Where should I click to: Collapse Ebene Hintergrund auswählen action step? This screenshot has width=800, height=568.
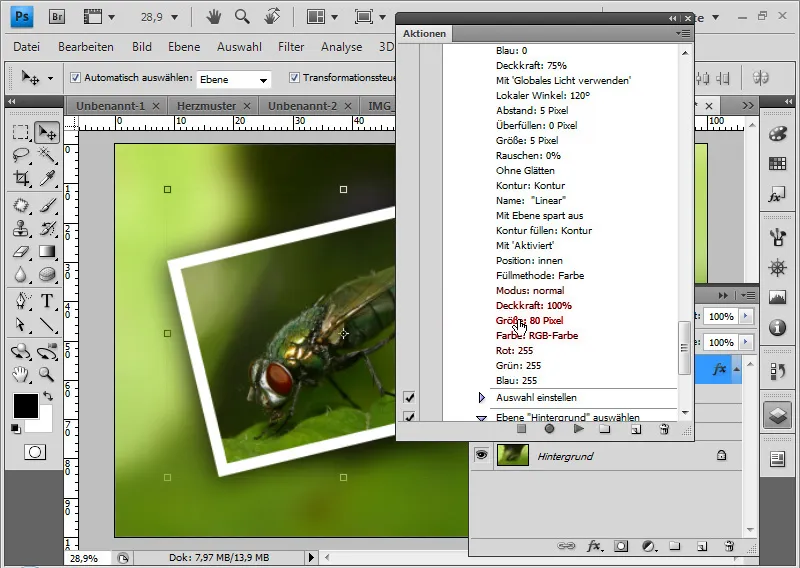point(481,418)
